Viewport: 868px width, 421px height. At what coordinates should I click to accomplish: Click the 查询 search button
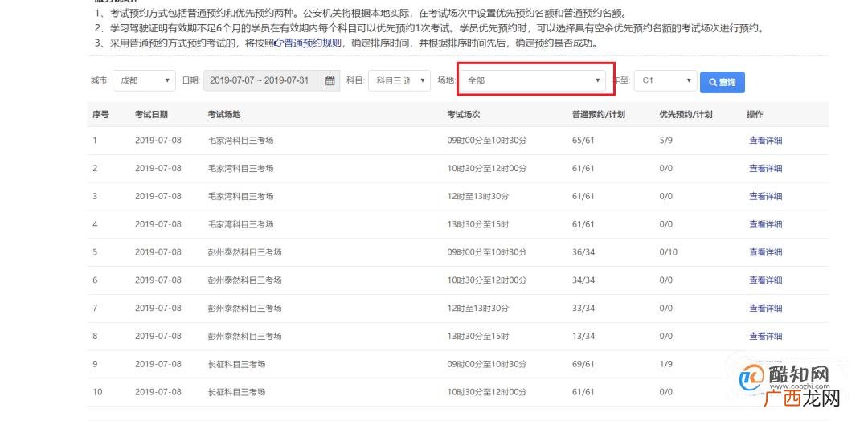(722, 82)
